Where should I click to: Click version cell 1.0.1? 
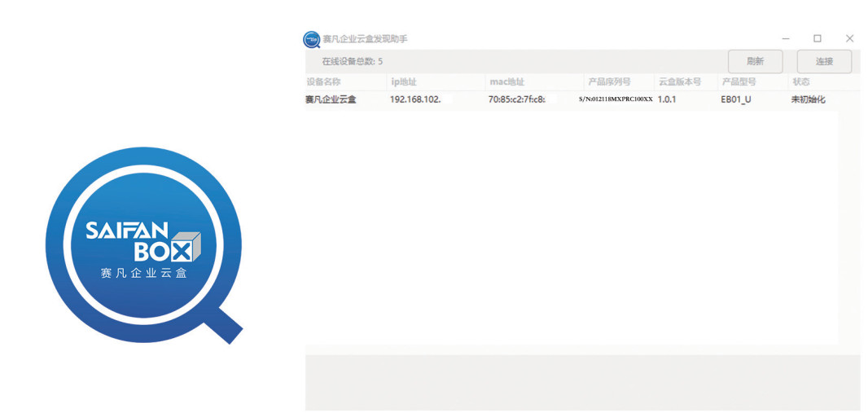coord(667,100)
